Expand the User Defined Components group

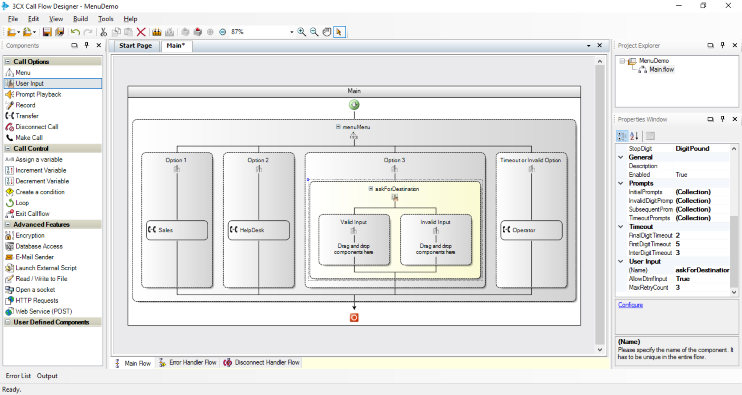pos(8,322)
